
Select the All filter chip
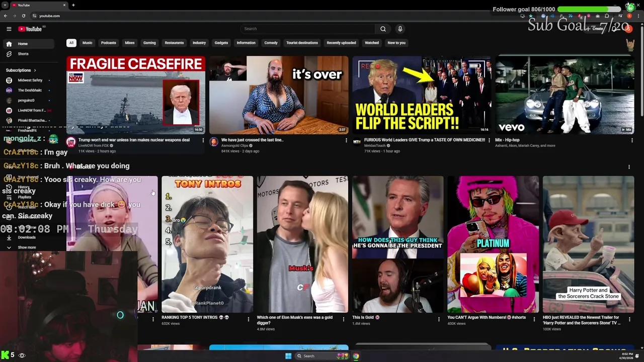click(71, 43)
